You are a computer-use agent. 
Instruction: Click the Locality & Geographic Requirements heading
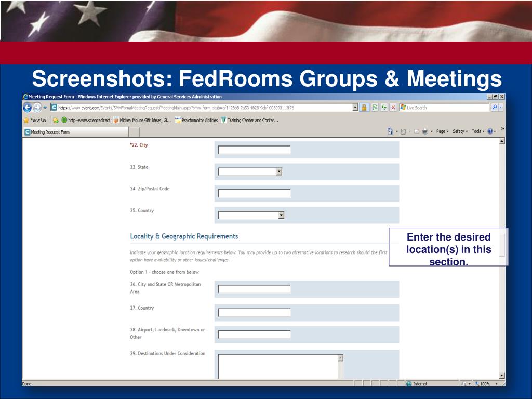(x=184, y=236)
